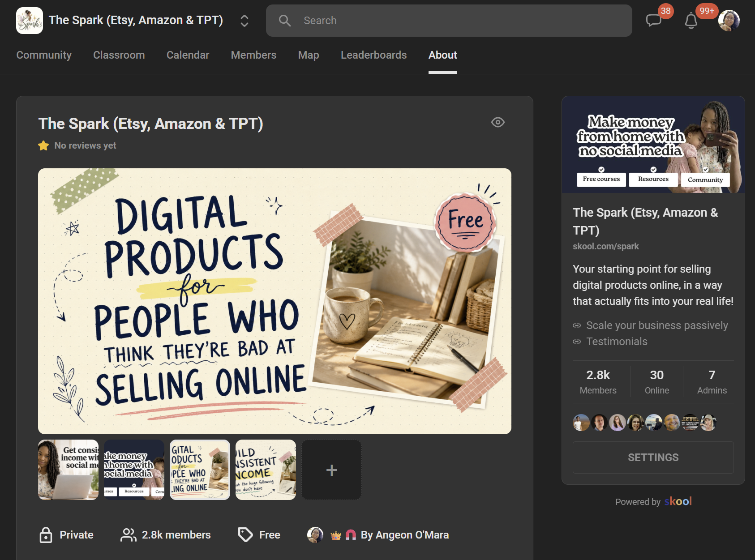Viewport: 755px width, 560px height.
Task: Click the 2.8k Members stat
Action: pyautogui.click(x=598, y=382)
